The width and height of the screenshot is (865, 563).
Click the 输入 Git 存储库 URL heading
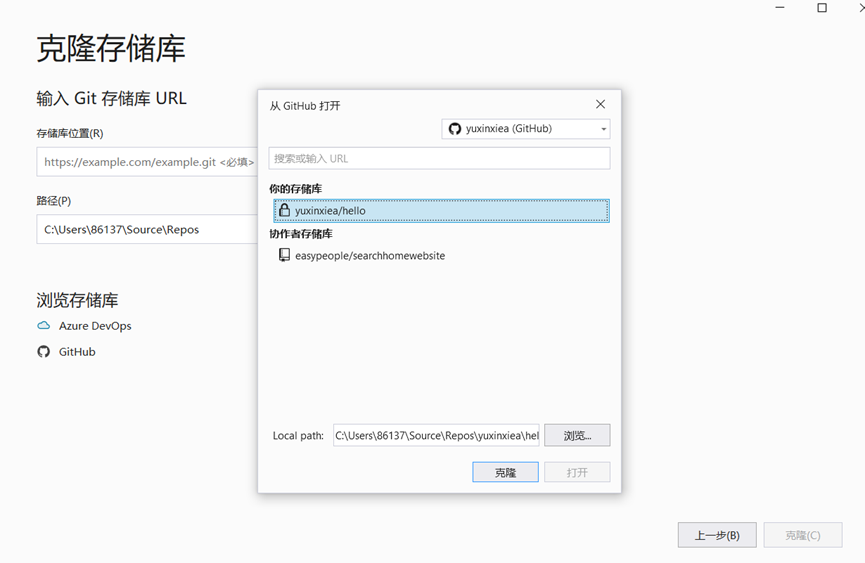[x=111, y=98]
